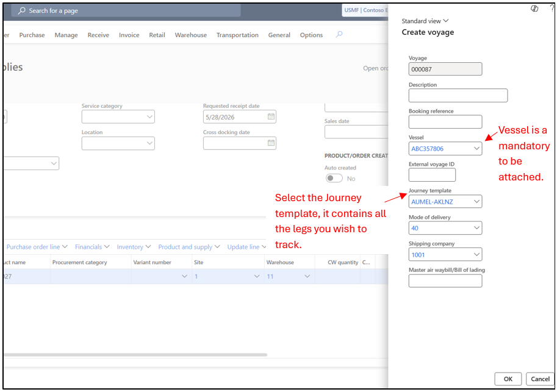Expand the Standard view selector
The width and height of the screenshot is (557, 392).
[425, 21]
